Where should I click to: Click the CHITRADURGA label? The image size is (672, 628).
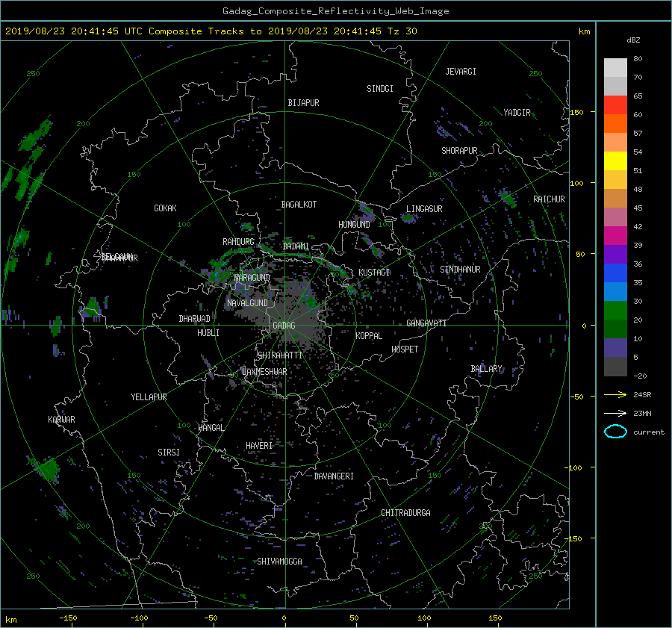tap(406, 513)
